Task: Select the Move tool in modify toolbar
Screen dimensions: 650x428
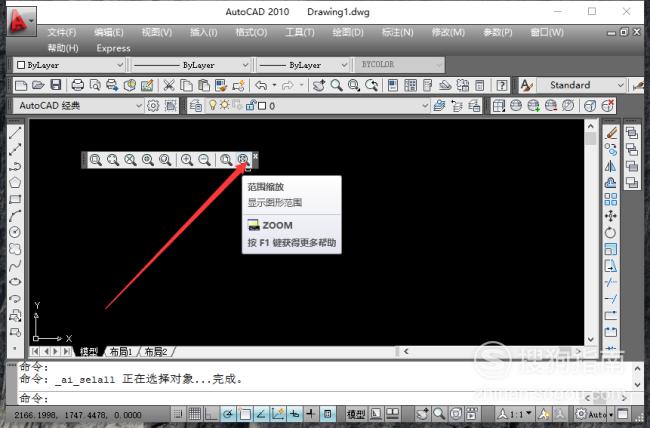Action: [611, 216]
